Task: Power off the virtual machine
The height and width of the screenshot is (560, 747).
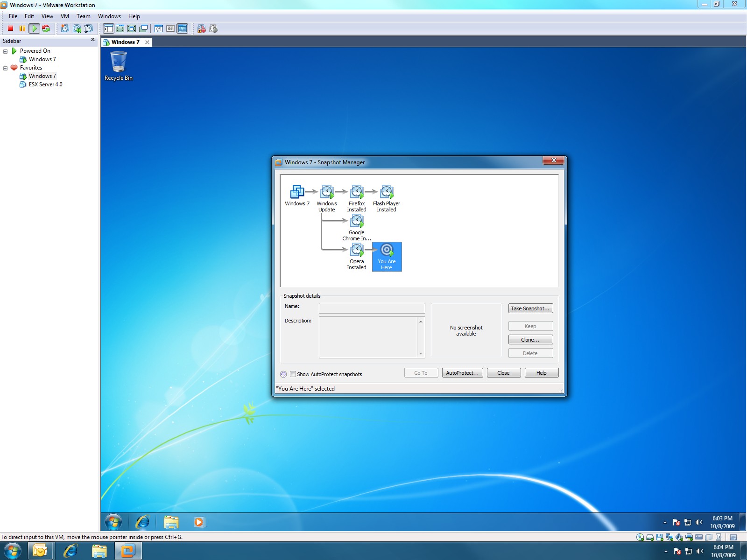Action: pyautogui.click(x=10, y=28)
